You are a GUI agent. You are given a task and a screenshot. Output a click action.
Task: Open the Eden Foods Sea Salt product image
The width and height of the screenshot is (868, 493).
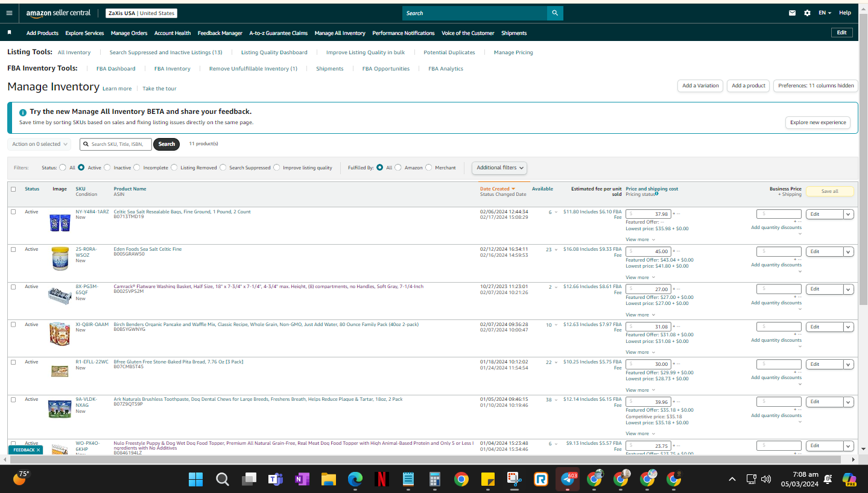click(60, 259)
